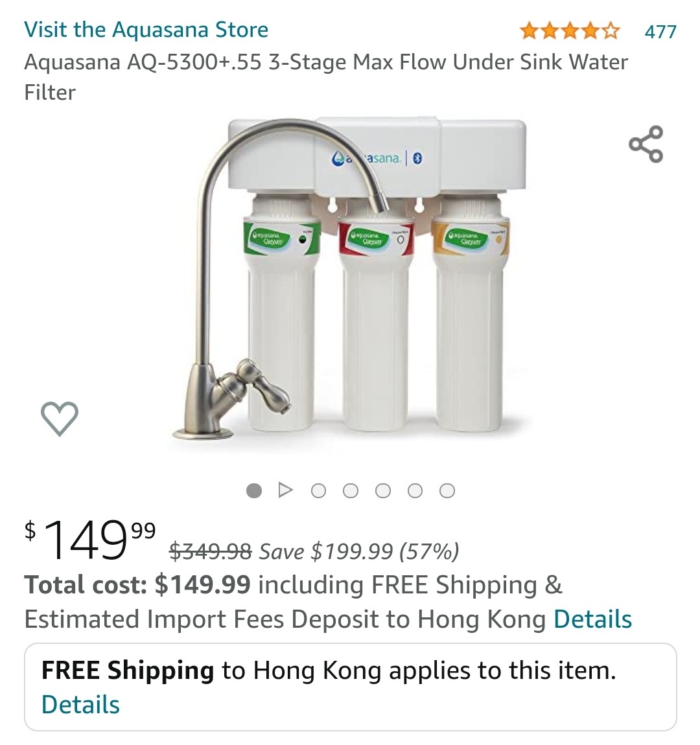Jump to fourth carousel image dot
Image resolution: width=700 pixels, height=745 pixels.
click(351, 490)
